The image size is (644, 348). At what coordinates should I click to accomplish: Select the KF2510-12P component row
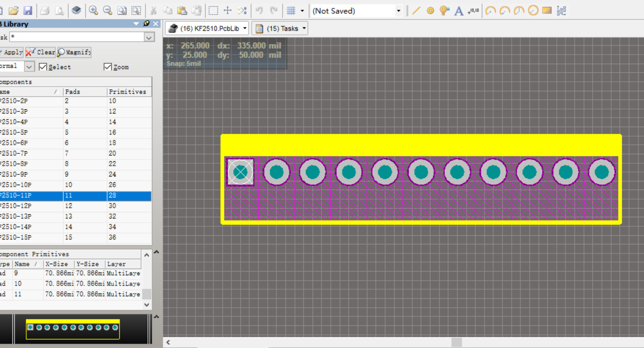pyautogui.click(x=75, y=206)
